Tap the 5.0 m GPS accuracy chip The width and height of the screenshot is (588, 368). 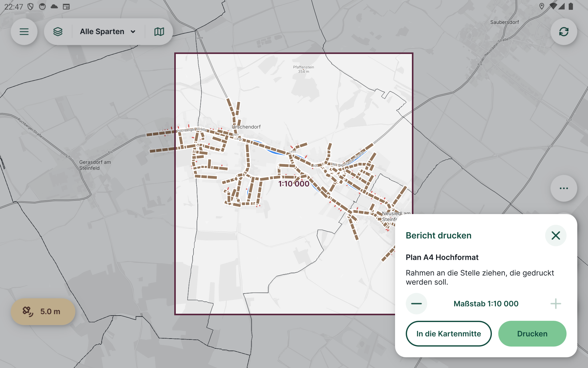click(x=43, y=312)
